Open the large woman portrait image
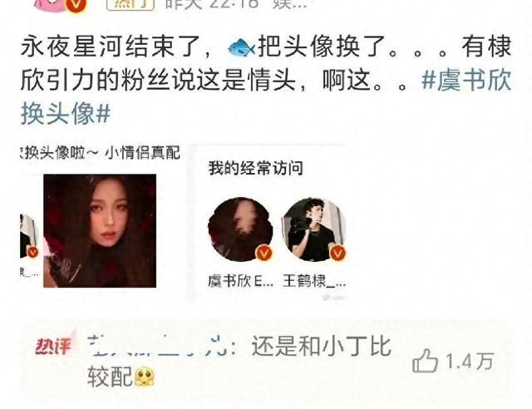The image size is (532, 409). click(x=100, y=231)
